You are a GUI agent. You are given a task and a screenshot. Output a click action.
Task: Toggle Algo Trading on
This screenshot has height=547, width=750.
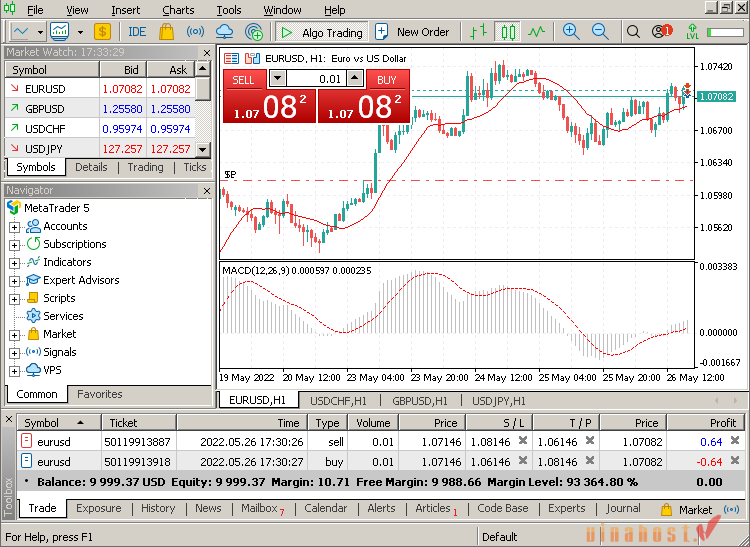pos(322,32)
